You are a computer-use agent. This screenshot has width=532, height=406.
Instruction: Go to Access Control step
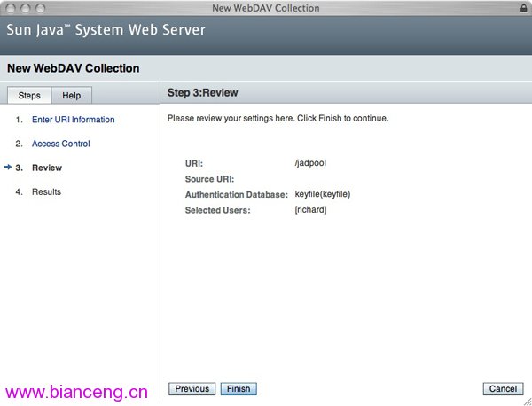60,144
